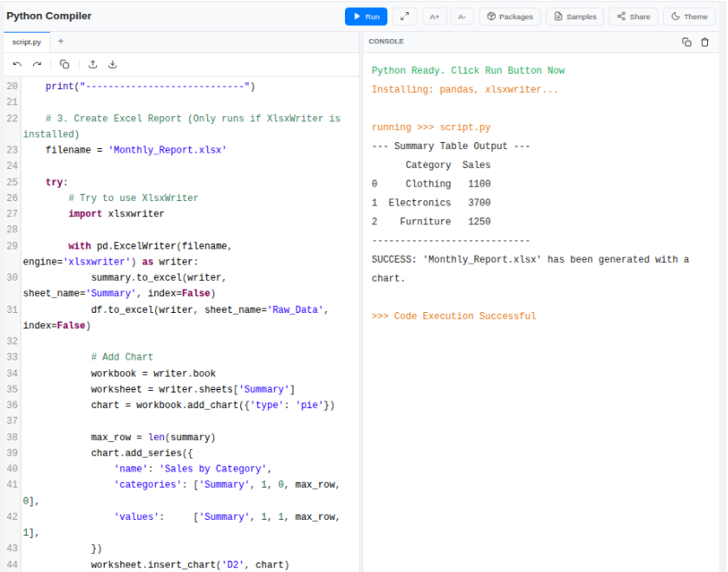Screen dimensions: 728x572
Task: Expand the editor to fullscreen
Action: 404,16
